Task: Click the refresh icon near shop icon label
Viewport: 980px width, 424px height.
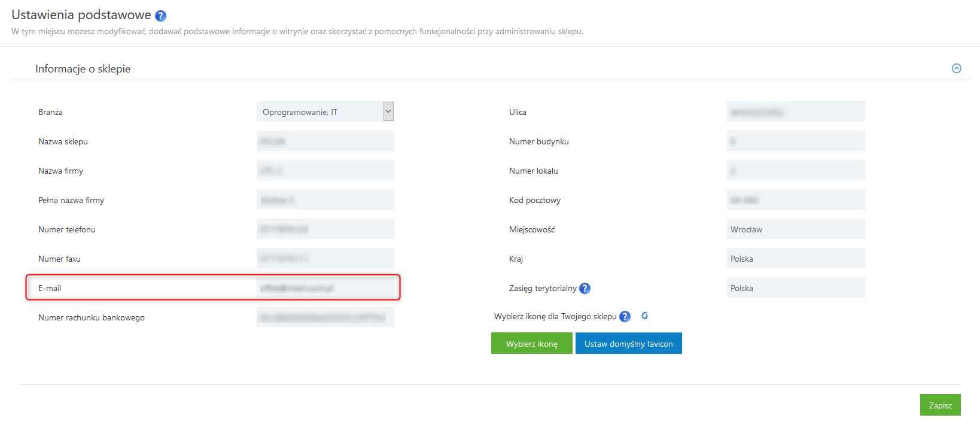Action: [x=644, y=316]
